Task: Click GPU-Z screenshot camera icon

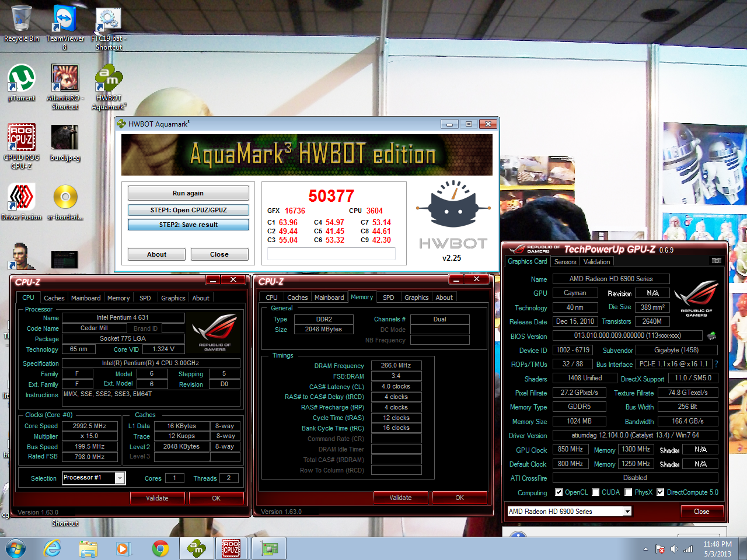Action: click(716, 261)
